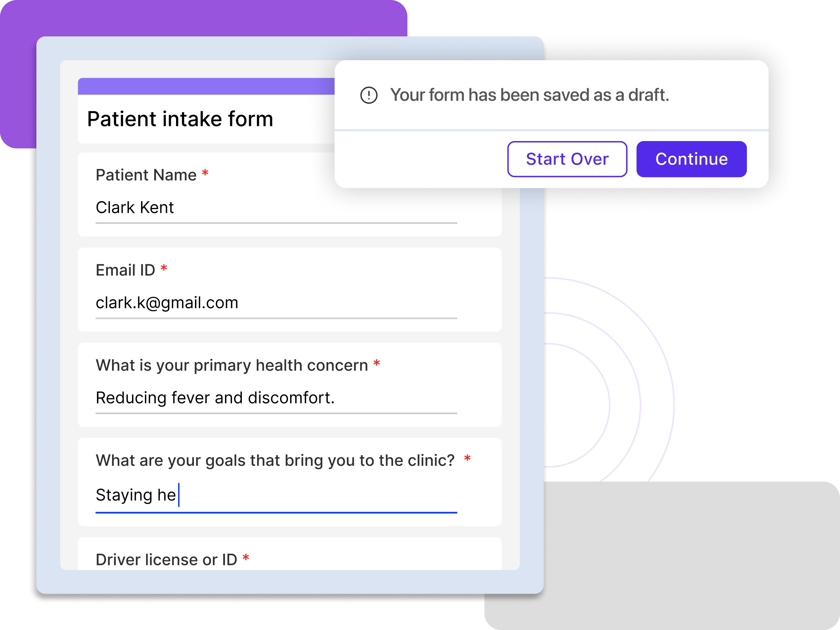Click the primary health concern question label
Image resolution: width=840 pixels, height=630 pixels.
coord(232,365)
